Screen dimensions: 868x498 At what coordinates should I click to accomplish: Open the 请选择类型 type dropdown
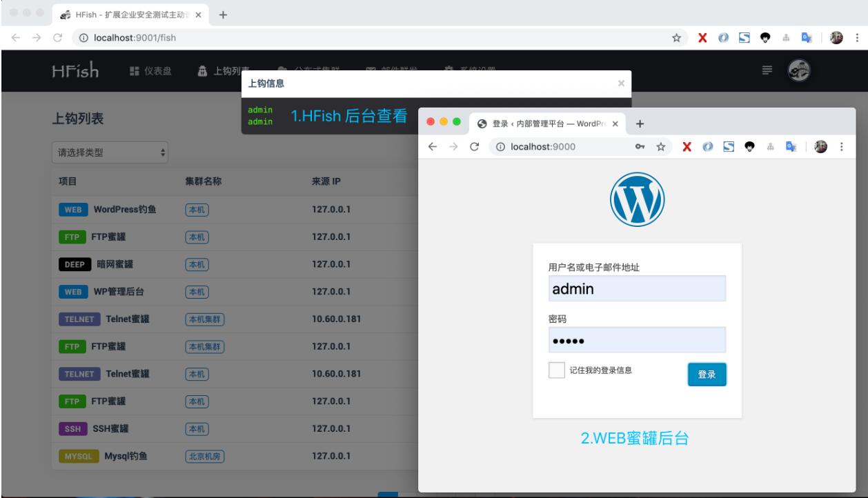coord(110,153)
